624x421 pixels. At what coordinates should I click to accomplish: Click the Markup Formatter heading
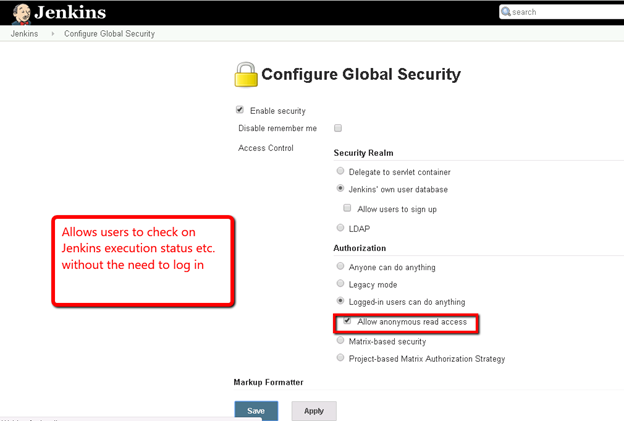pos(268,382)
